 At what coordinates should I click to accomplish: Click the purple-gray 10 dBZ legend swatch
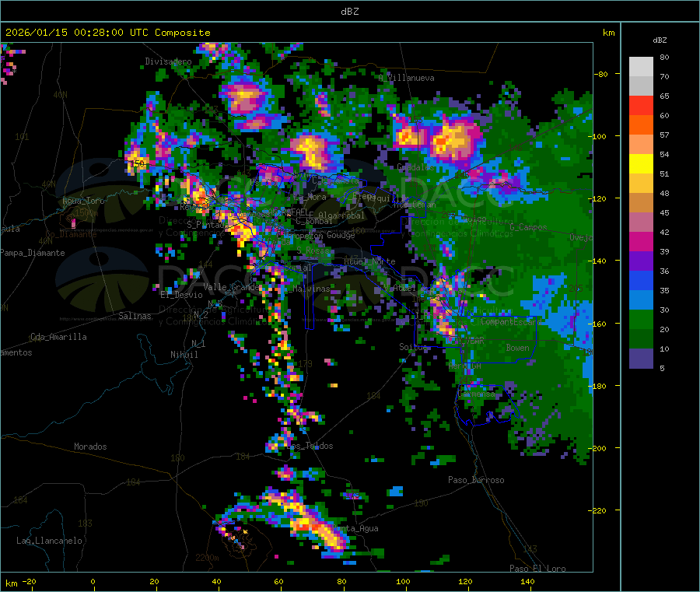pyautogui.click(x=641, y=358)
